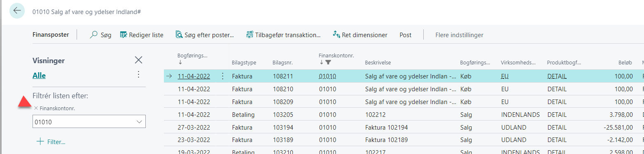Close the Visninger filter pane
The height and width of the screenshot is (154, 644).
point(139,60)
